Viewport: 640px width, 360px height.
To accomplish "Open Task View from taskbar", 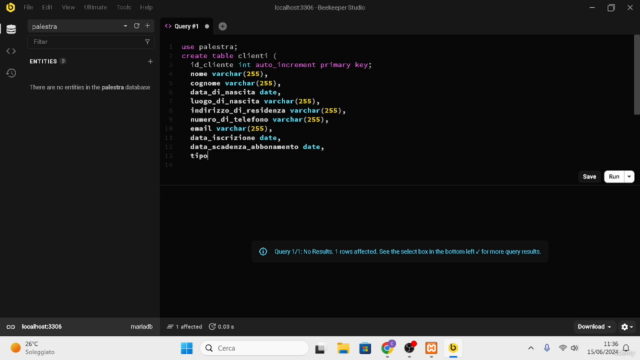I will coord(320,349).
